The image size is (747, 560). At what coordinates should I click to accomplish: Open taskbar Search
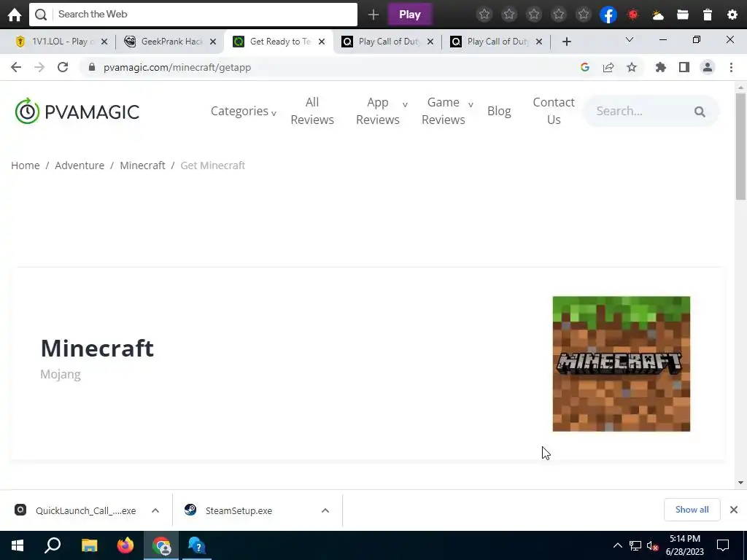(53, 545)
